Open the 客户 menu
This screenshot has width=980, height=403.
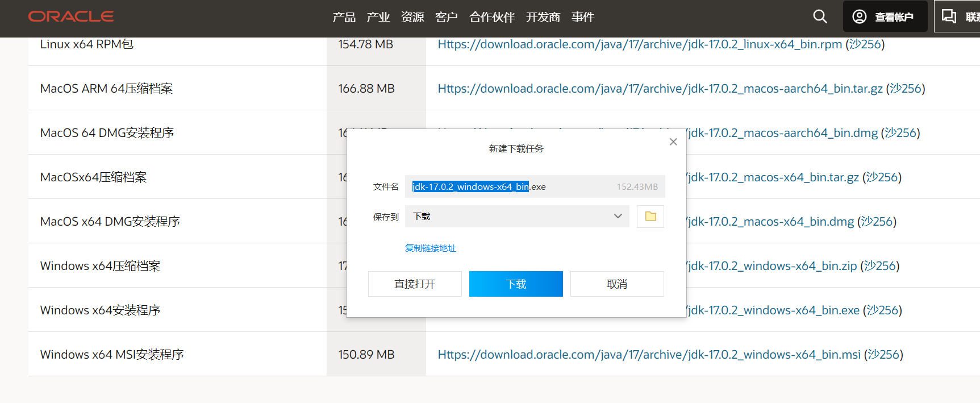(447, 17)
